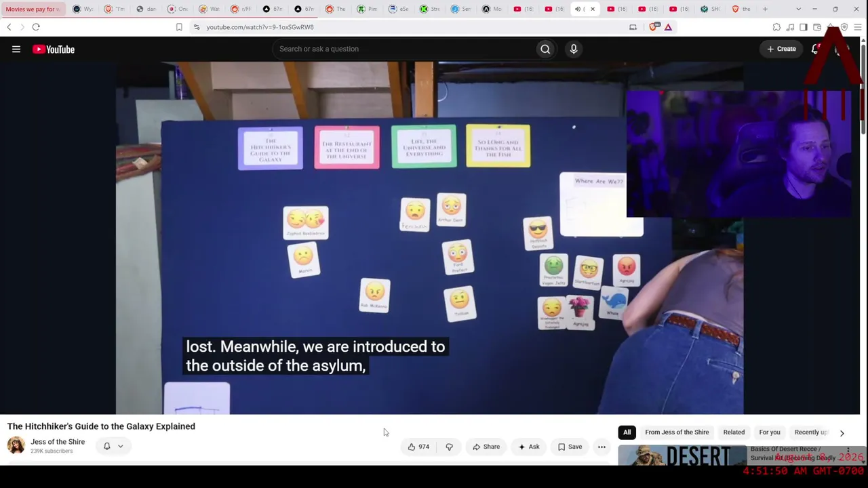Switch to 'the' tab with Brave icon
The height and width of the screenshot is (488, 868).
pos(741,9)
